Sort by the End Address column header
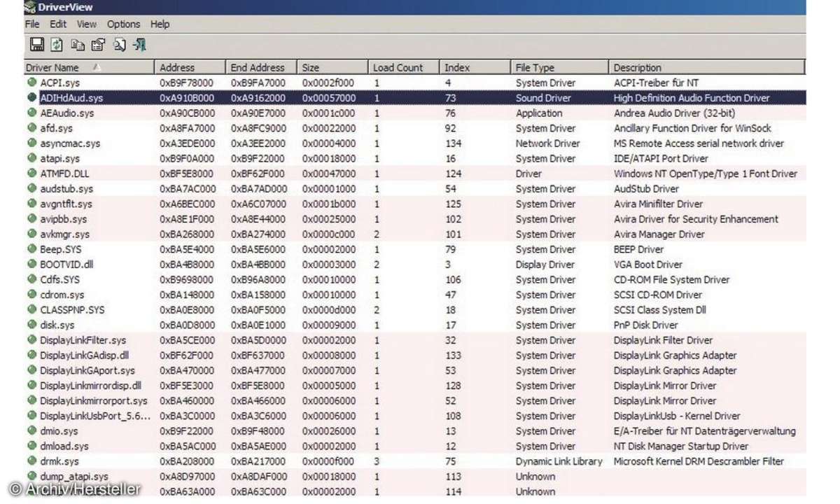Screen dimensions: 840x504 [x=262, y=68]
